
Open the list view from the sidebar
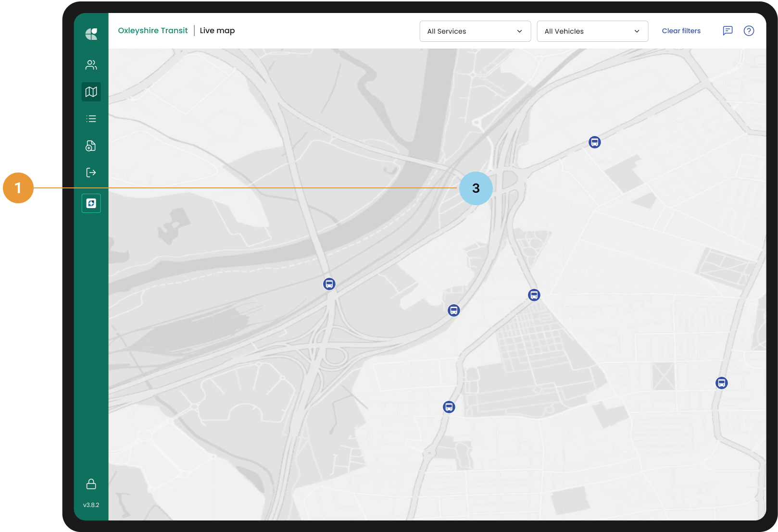coord(91,119)
